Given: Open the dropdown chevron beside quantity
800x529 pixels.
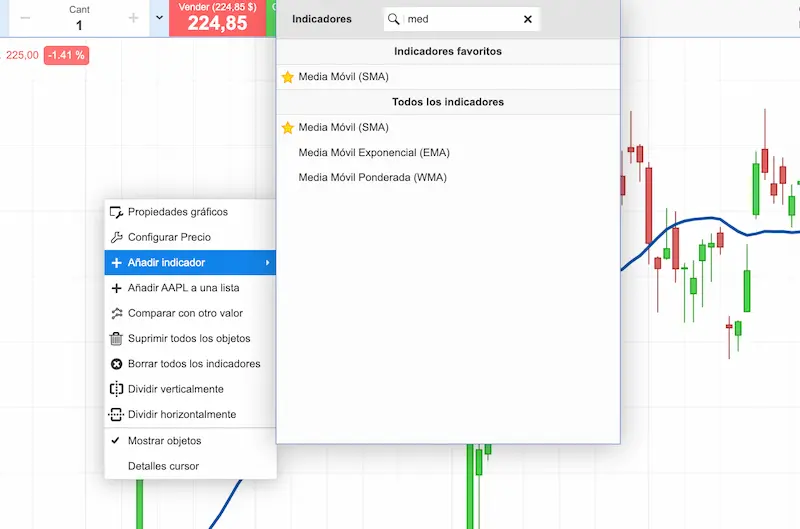Looking at the screenshot, I should point(159,18).
